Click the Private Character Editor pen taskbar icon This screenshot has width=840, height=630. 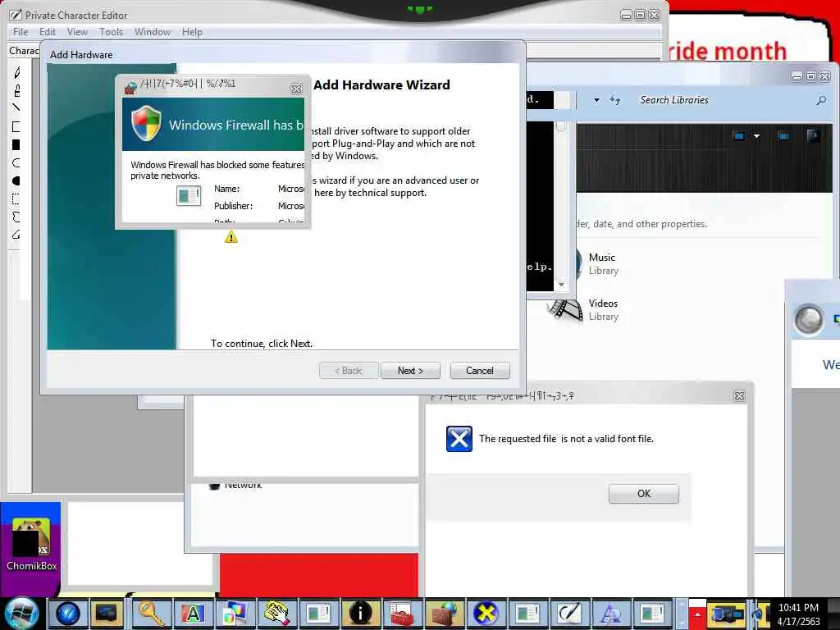569,614
